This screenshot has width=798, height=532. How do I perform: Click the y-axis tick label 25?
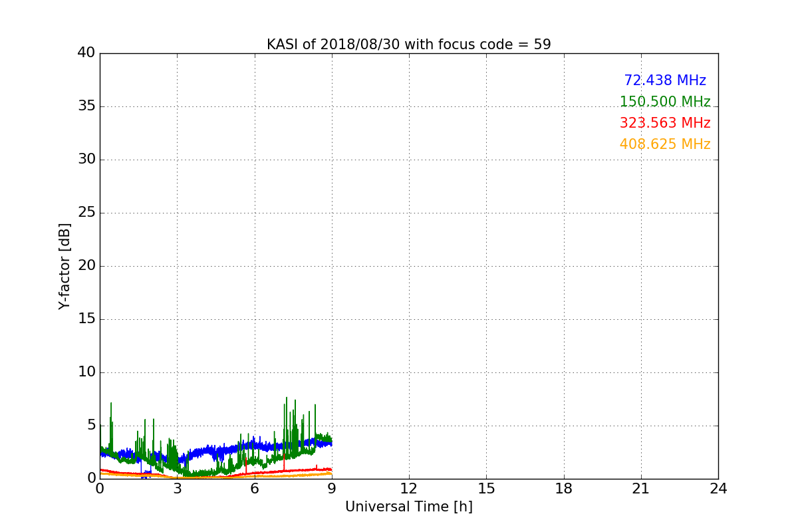coord(86,213)
